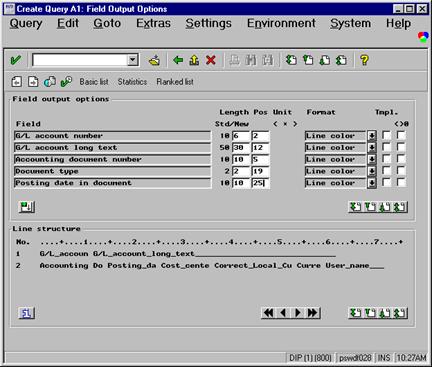Open the Edit menu
Screen dimensions: 432x367
click(68, 23)
